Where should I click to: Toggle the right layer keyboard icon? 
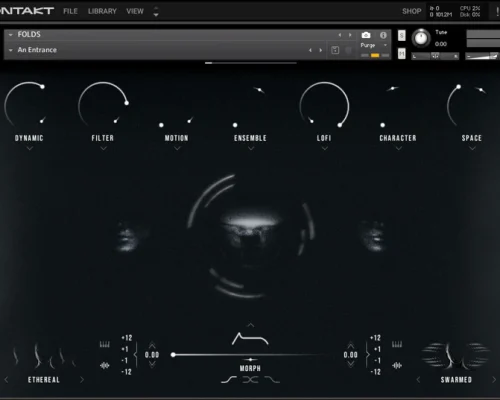pyautogui.click(x=397, y=344)
